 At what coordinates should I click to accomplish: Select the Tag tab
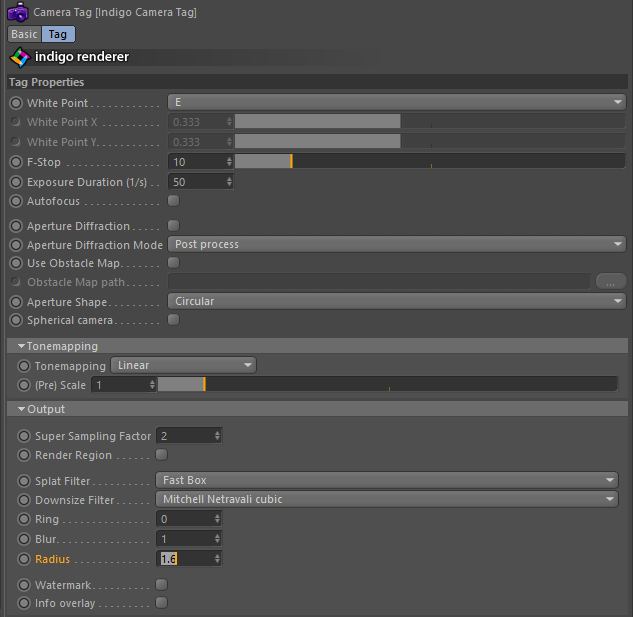pyautogui.click(x=58, y=34)
